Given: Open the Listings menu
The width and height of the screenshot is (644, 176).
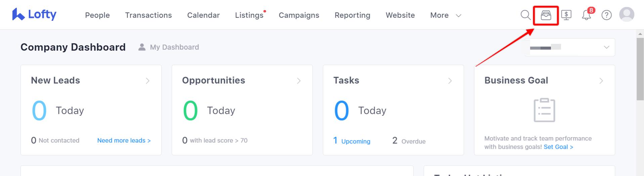Looking at the screenshot, I should click(249, 15).
